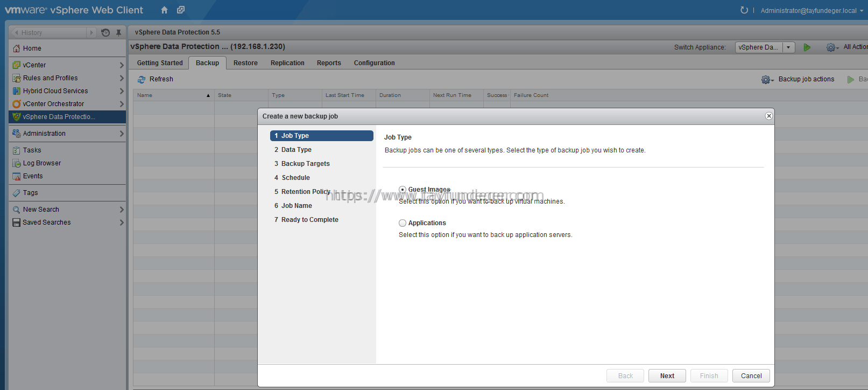Go to wizard step 5 Retention Policy
Viewport: 868px width, 390px height.
pyautogui.click(x=322, y=192)
